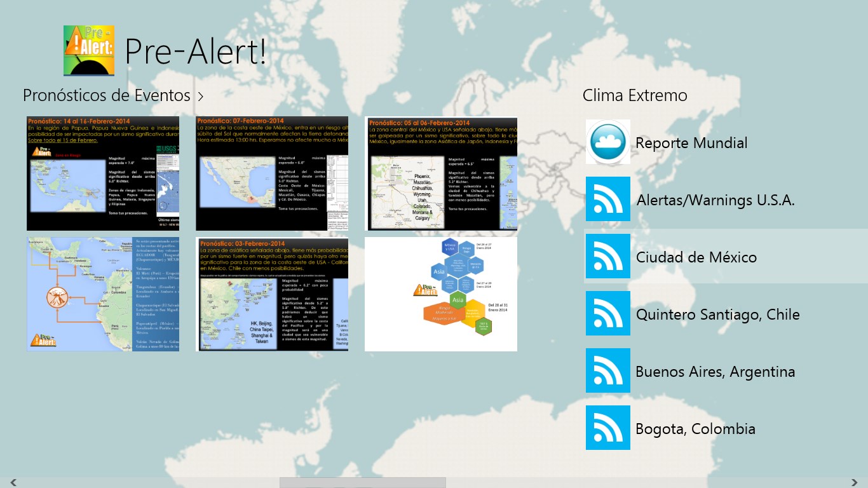
Task: Select the Reporte Mundial text label
Action: 691,143
